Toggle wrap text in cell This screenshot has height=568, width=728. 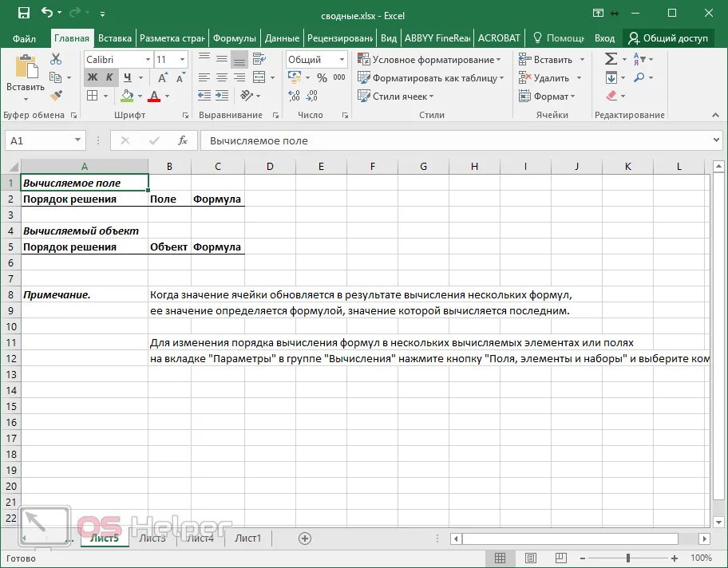[x=259, y=59]
